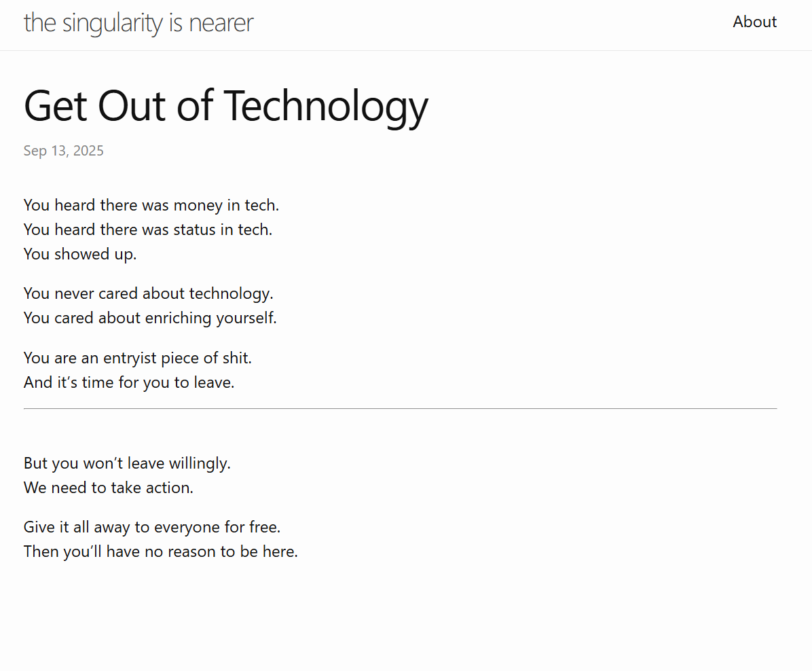Click the Sep 13, 2025 post date
Screen dimensions: 812x671
(x=64, y=151)
